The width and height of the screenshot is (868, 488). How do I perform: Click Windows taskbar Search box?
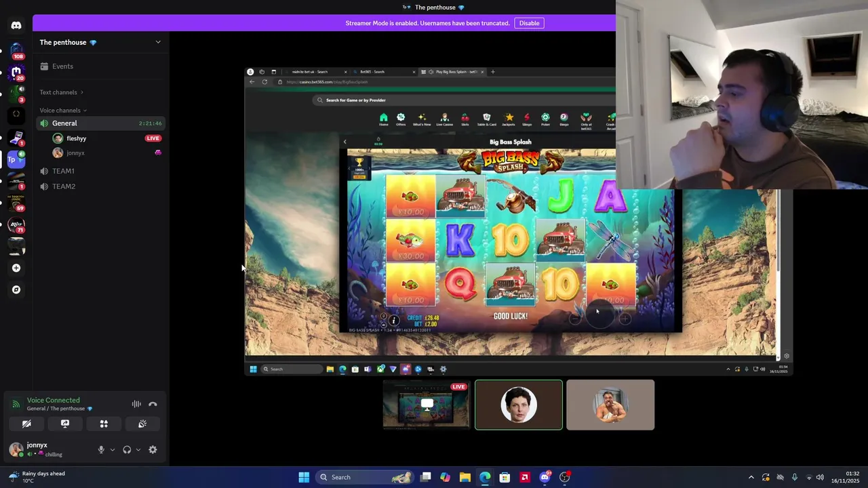click(x=366, y=477)
